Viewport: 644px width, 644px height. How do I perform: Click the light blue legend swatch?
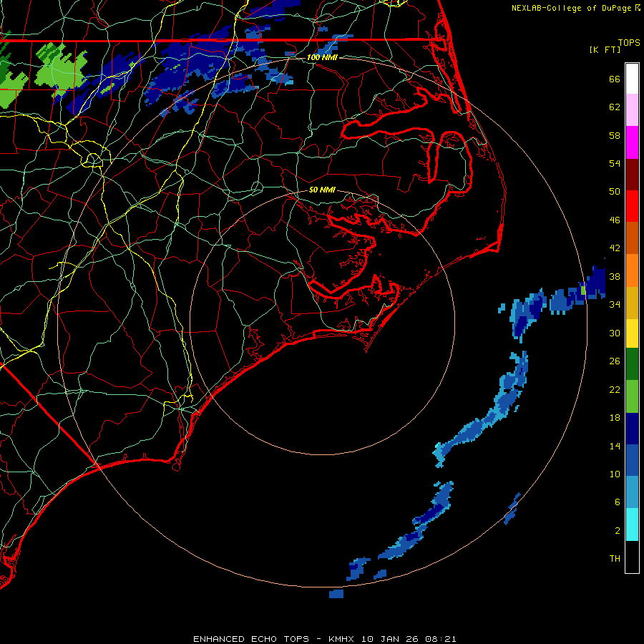point(632,492)
